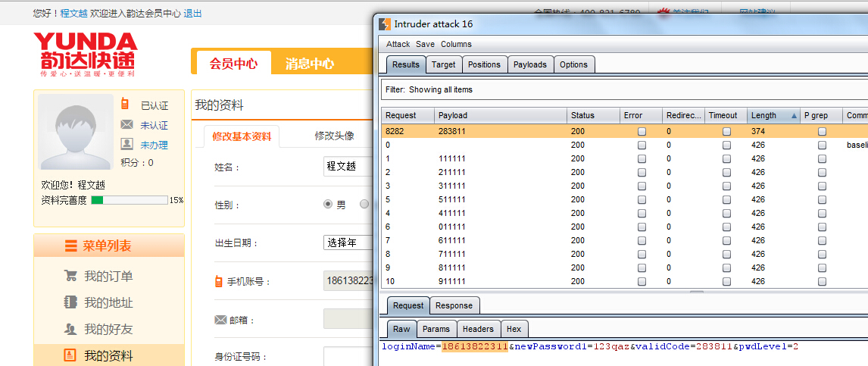
Task: Select the Request tab
Action: (408, 305)
